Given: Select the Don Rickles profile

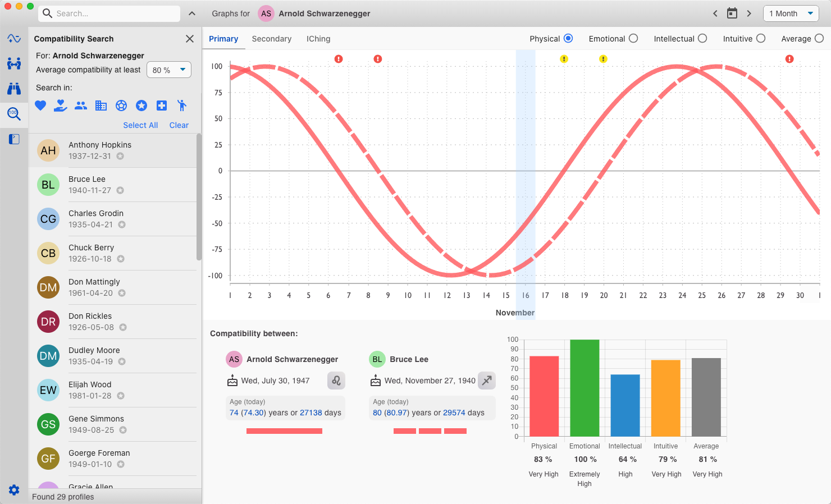Looking at the screenshot, I should tap(113, 322).
